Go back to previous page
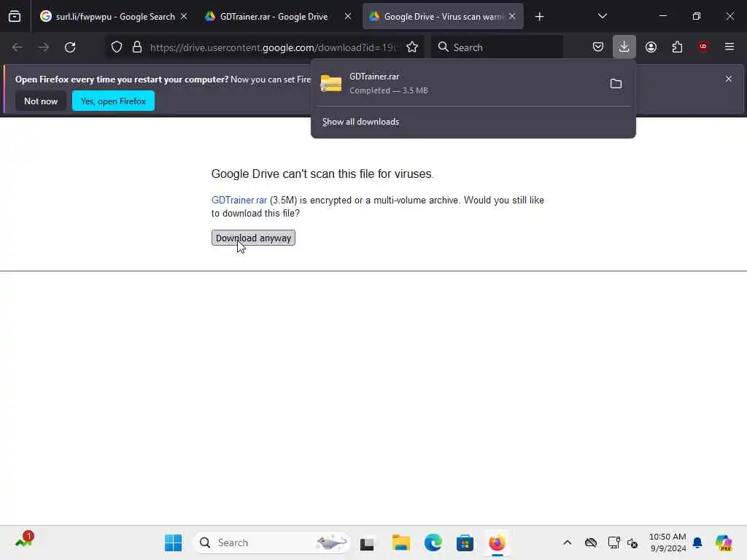The width and height of the screenshot is (747, 560). tap(18, 47)
